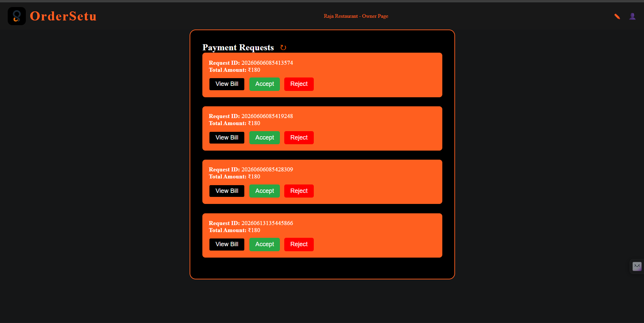Image resolution: width=644 pixels, height=323 pixels.
Task: Click the OrderSetu brand title
Action: pos(63,16)
